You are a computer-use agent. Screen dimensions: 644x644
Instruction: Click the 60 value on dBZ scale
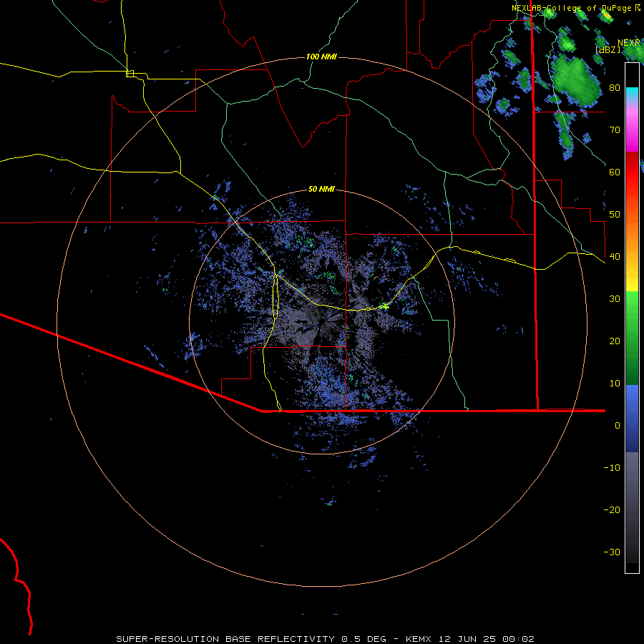click(x=615, y=172)
